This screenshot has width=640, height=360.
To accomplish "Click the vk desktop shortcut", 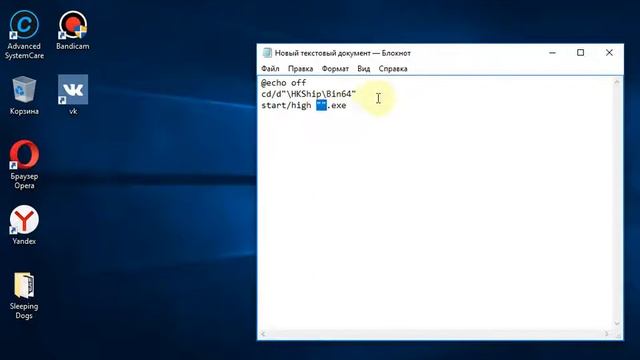I will 73,95.
